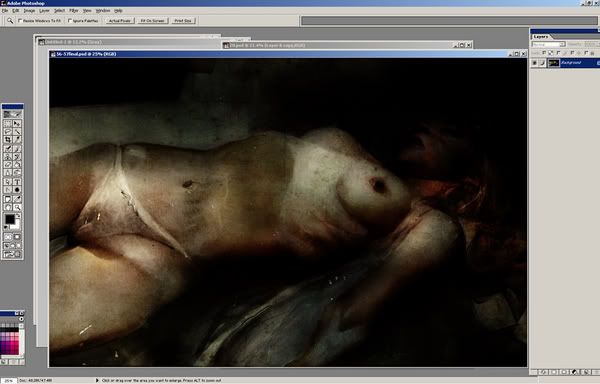Select the Notes tool

(8, 199)
